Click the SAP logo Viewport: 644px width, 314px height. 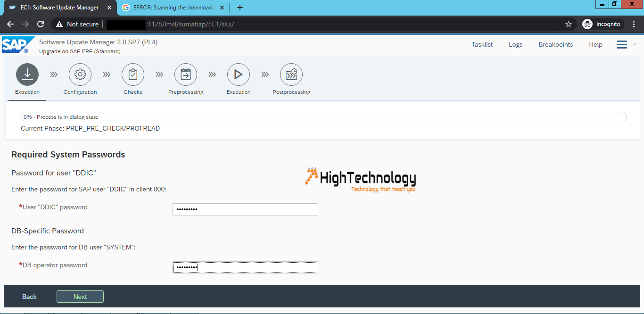click(18, 45)
